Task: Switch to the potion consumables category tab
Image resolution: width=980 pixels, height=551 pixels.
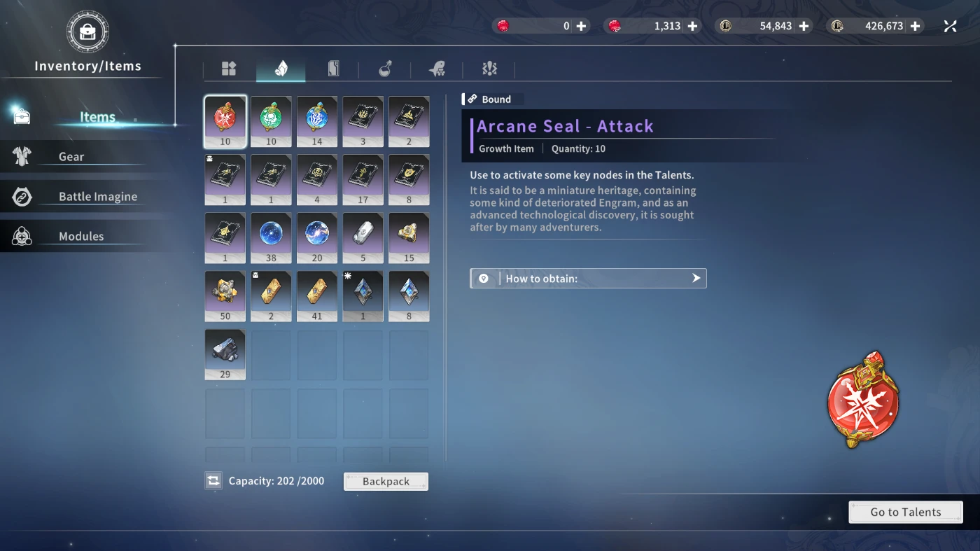Action: click(385, 68)
